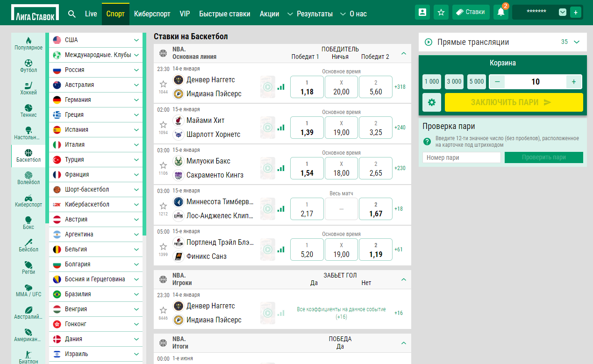Image resolution: width=593 pixels, height=364 pixels.
Task: Open favorites star in header
Action: point(441,12)
